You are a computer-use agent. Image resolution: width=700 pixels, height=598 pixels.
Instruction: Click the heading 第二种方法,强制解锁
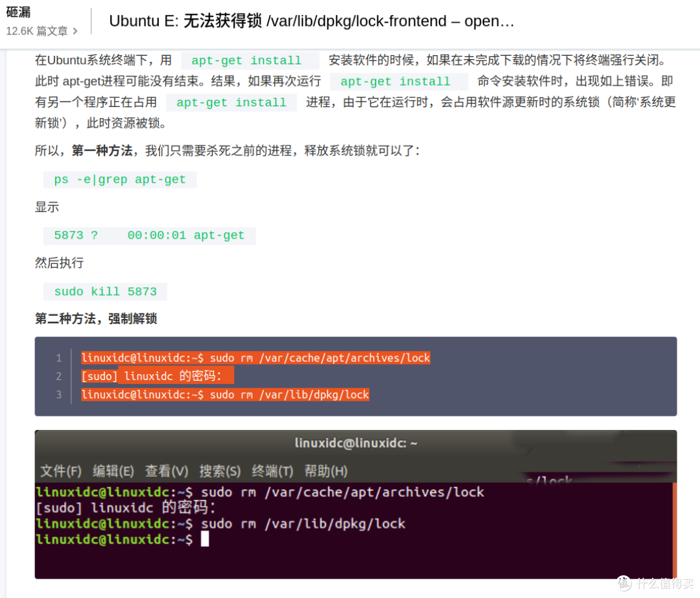click(96, 318)
